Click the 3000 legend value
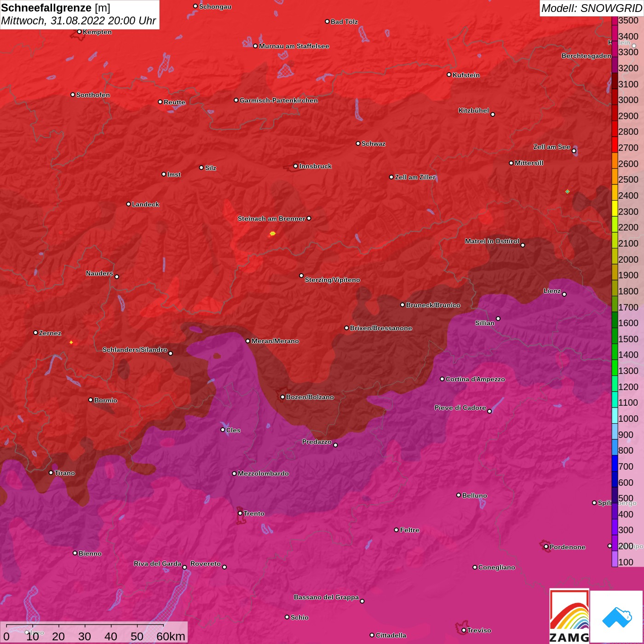The image size is (644, 644). tap(628, 100)
